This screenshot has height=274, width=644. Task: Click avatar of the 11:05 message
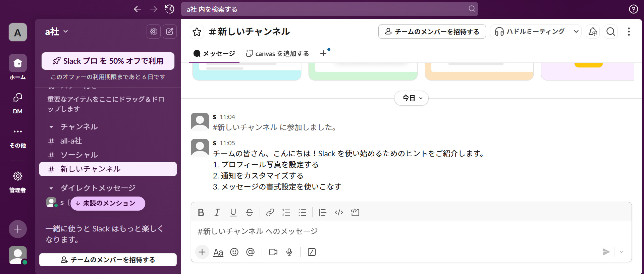200,148
